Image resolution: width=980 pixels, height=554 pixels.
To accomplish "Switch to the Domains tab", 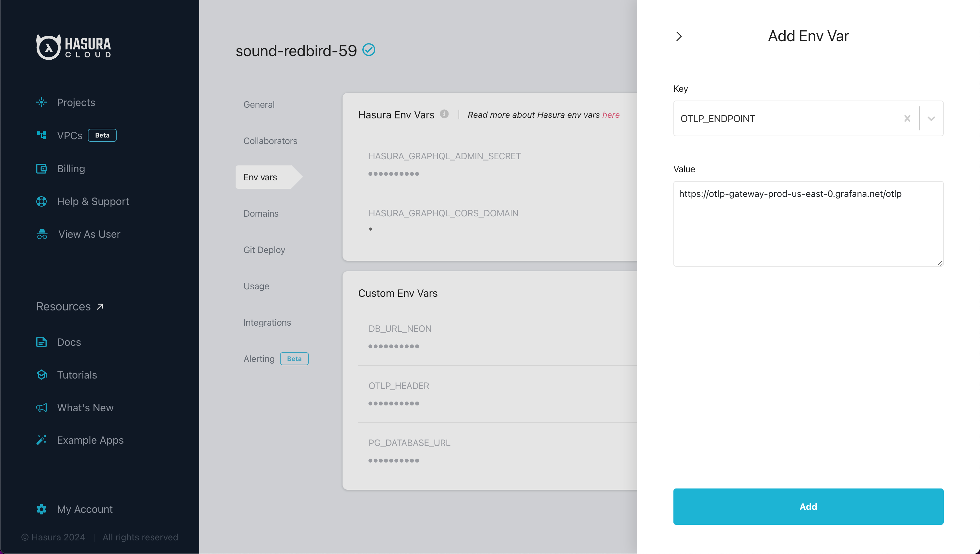I will tap(261, 213).
